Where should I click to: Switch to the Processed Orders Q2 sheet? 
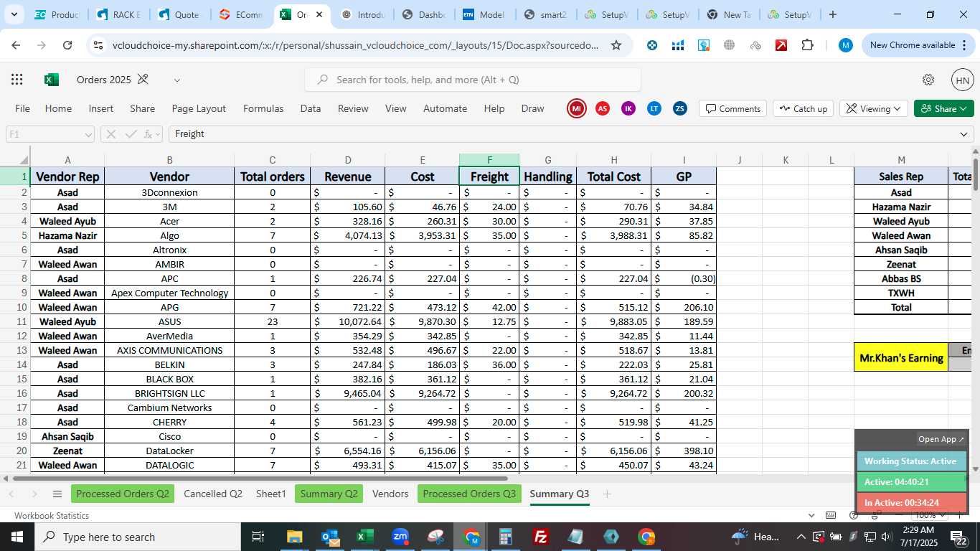pos(123,494)
